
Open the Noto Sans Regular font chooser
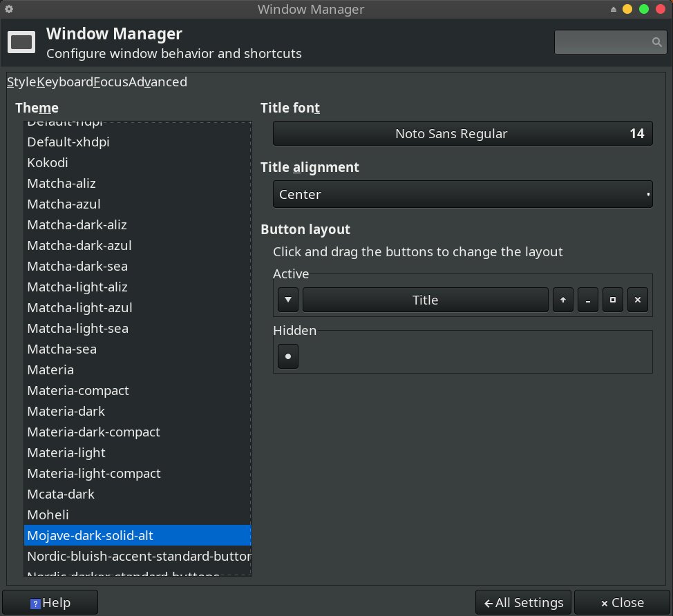[462, 134]
